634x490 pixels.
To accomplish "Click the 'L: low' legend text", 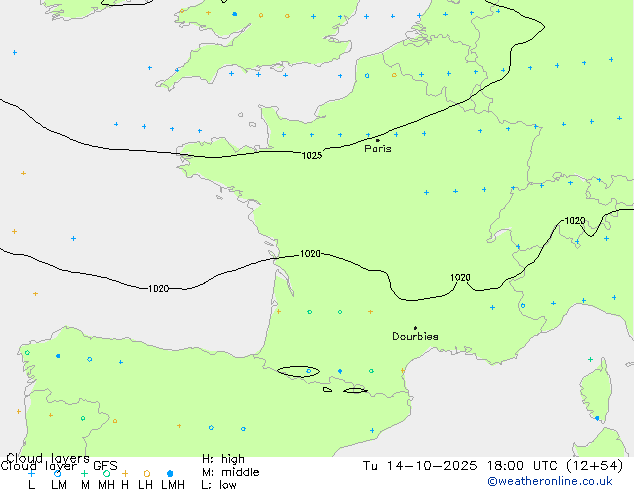I will click(x=219, y=485).
